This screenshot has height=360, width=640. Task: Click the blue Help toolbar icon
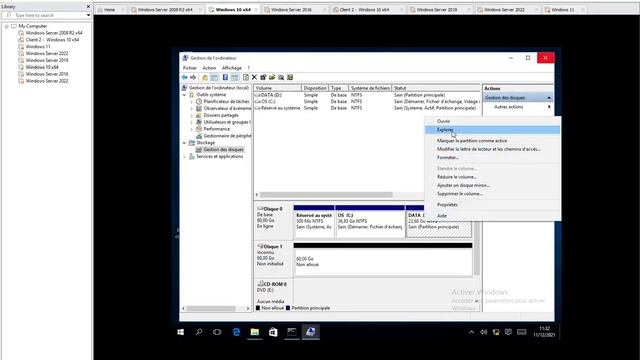(225, 77)
